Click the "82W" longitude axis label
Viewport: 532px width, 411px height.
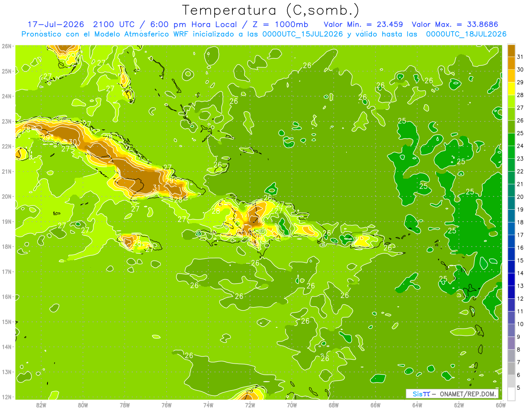point(41,405)
